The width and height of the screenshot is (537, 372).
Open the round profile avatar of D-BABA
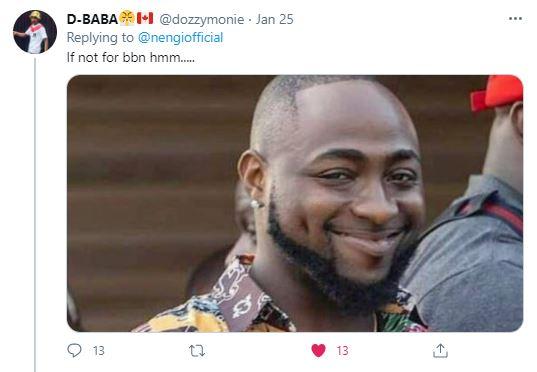pyautogui.click(x=35, y=32)
